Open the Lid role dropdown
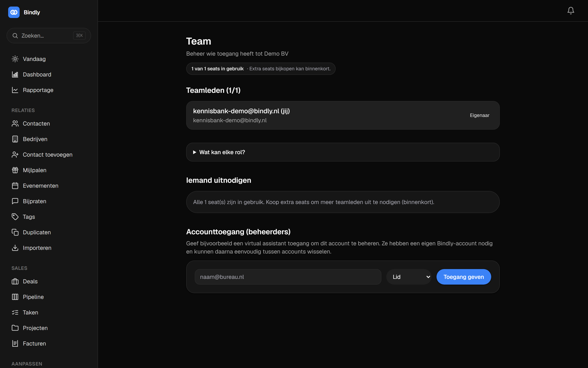The width and height of the screenshot is (588, 368). pos(409,277)
